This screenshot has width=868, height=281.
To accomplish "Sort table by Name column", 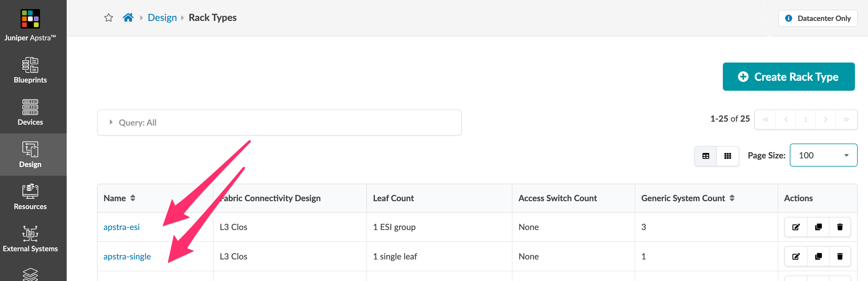I will click(x=132, y=198).
